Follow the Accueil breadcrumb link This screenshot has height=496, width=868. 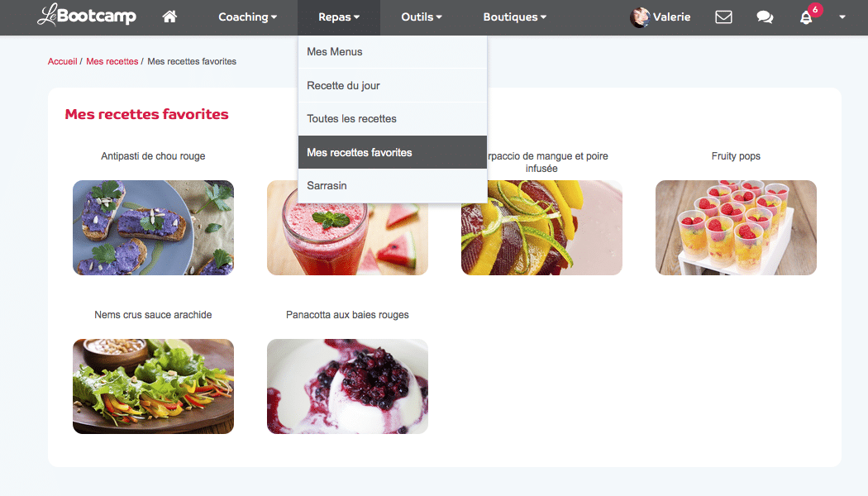click(x=63, y=61)
